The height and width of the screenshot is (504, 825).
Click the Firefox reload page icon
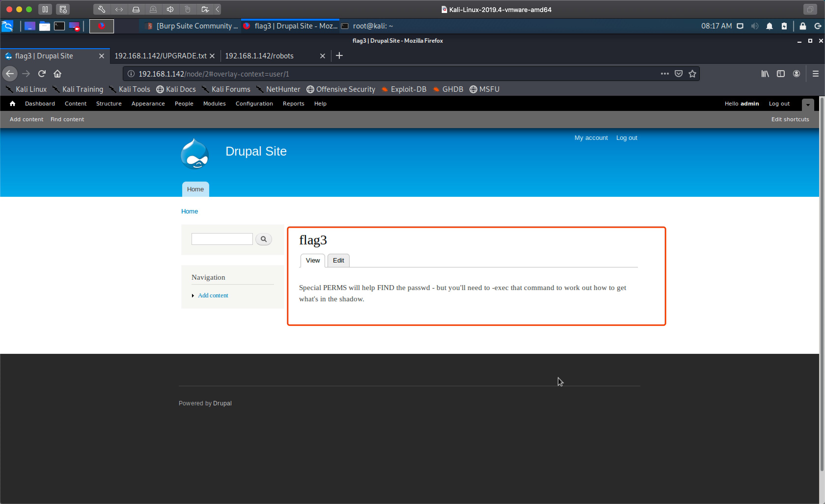pos(42,74)
